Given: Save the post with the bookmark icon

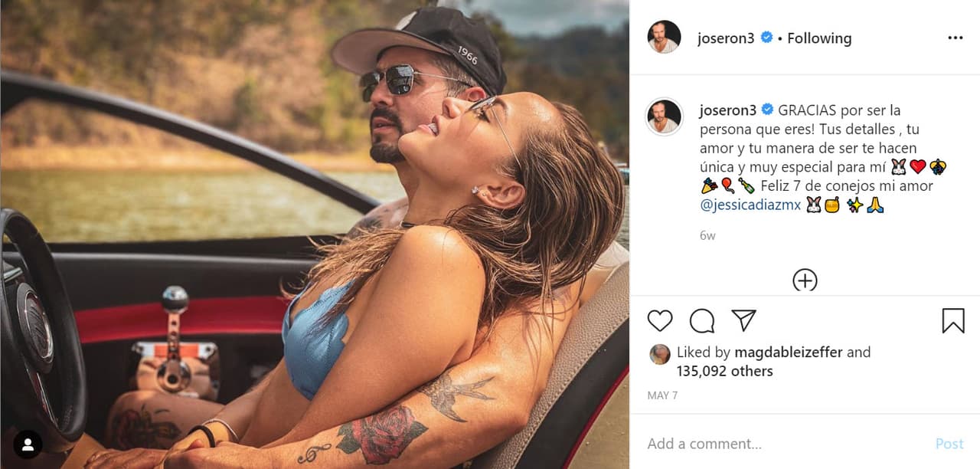Looking at the screenshot, I should click(953, 320).
